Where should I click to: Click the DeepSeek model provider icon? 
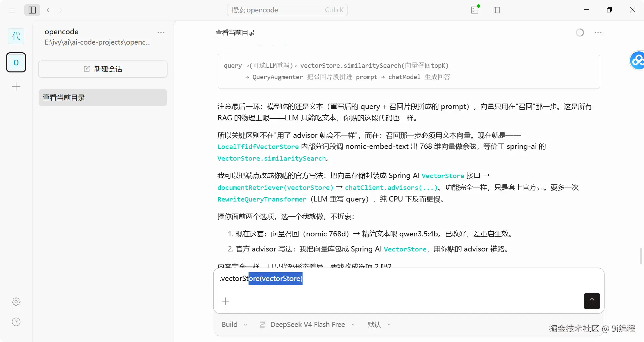click(262, 325)
